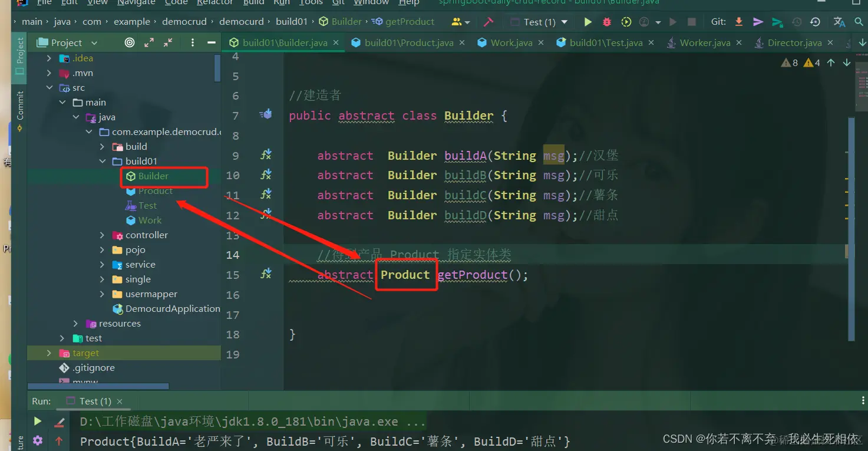The width and height of the screenshot is (868, 451).
Task: Hide the Project tool window
Action: (x=211, y=42)
